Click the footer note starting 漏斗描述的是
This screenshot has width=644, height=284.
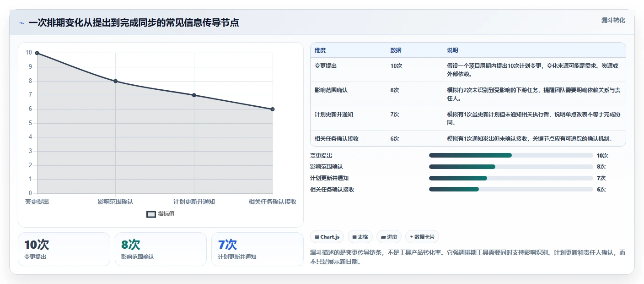pyautogui.click(x=467, y=257)
